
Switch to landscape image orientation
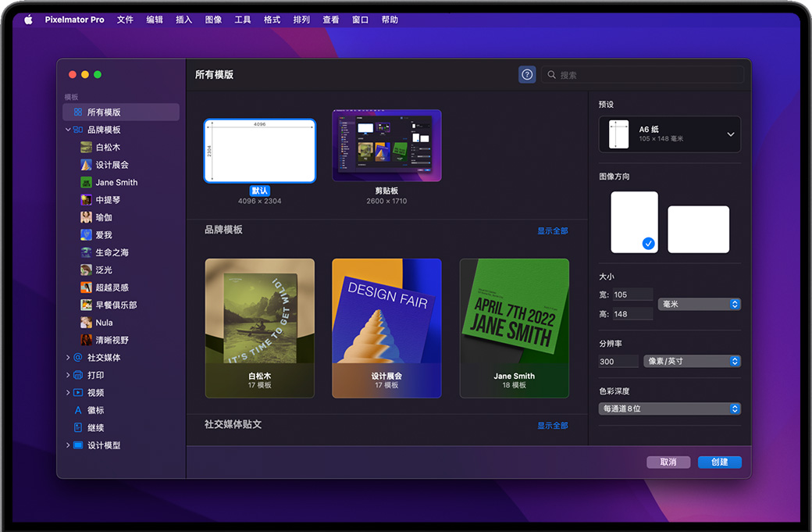(698, 229)
